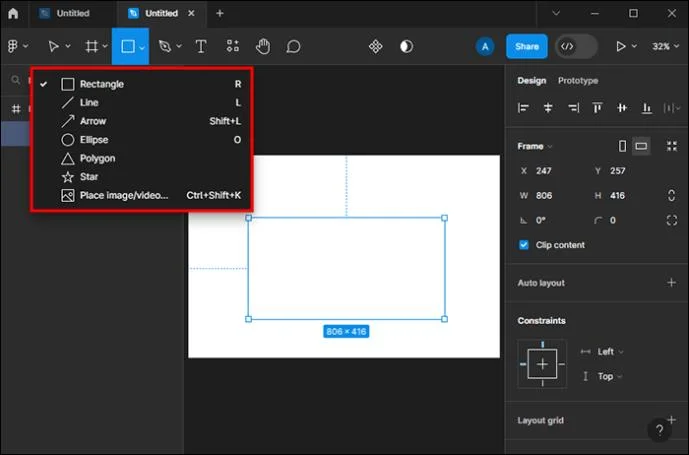Click the Resize to fit icon
The height and width of the screenshot is (455, 689).
click(x=671, y=146)
